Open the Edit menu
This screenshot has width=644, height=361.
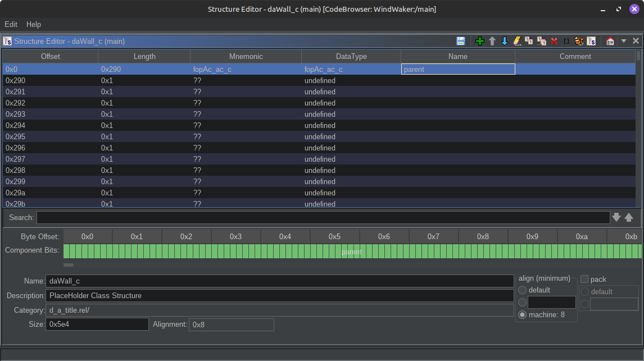pos(11,24)
